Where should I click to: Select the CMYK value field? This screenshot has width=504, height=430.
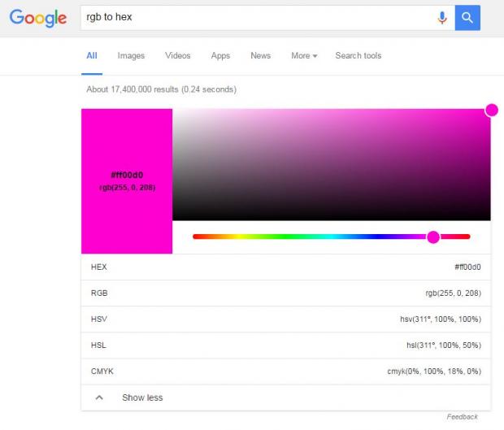point(433,371)
